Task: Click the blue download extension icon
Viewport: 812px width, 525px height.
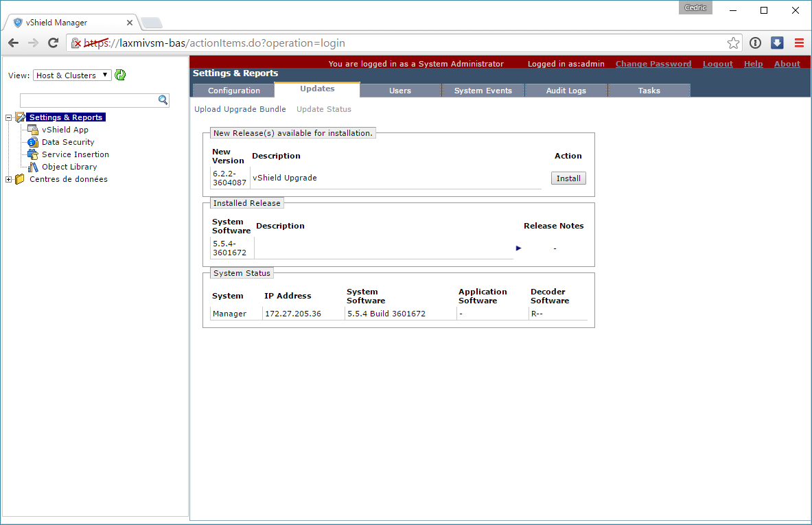Action: click(x=777, y=43)
